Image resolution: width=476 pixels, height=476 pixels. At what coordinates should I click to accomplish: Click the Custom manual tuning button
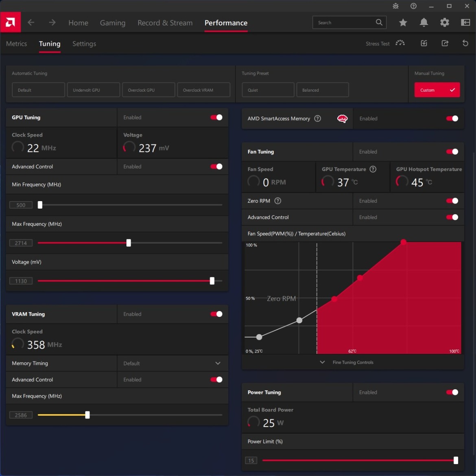click(437, 90)
